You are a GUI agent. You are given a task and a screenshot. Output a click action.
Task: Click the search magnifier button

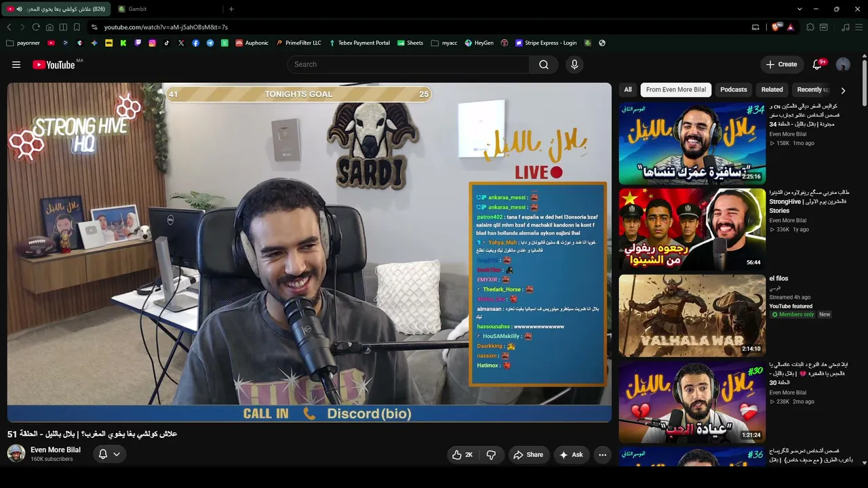click(544, 64)
